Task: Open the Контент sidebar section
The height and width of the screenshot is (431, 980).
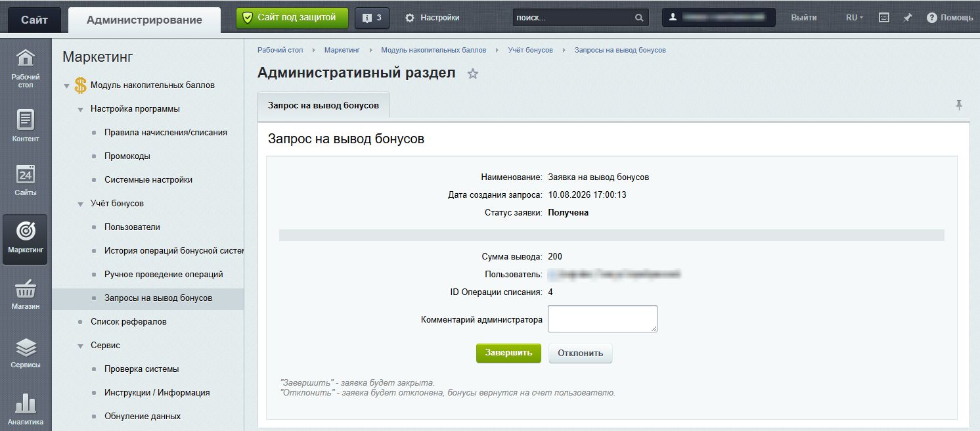Action: coord(25,125)
